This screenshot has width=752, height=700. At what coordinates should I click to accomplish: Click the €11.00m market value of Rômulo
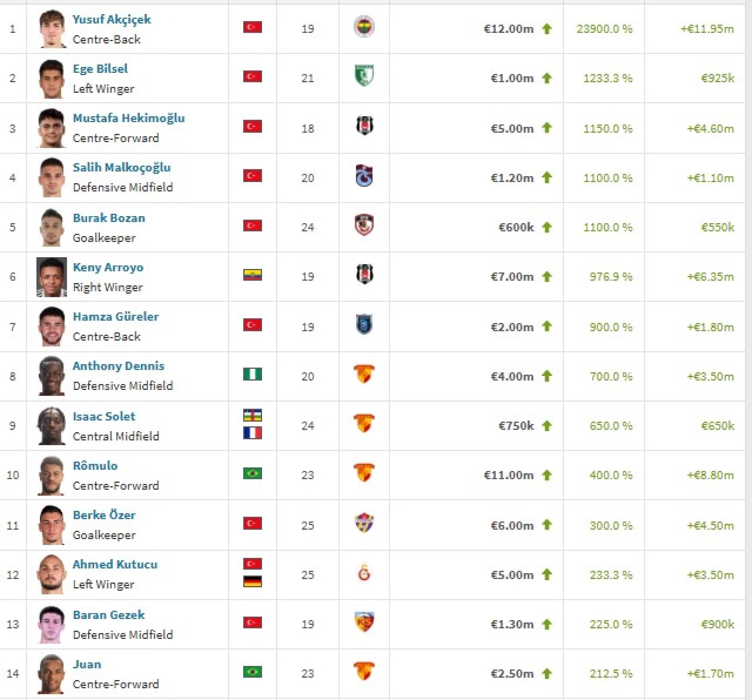coord(509,475)
